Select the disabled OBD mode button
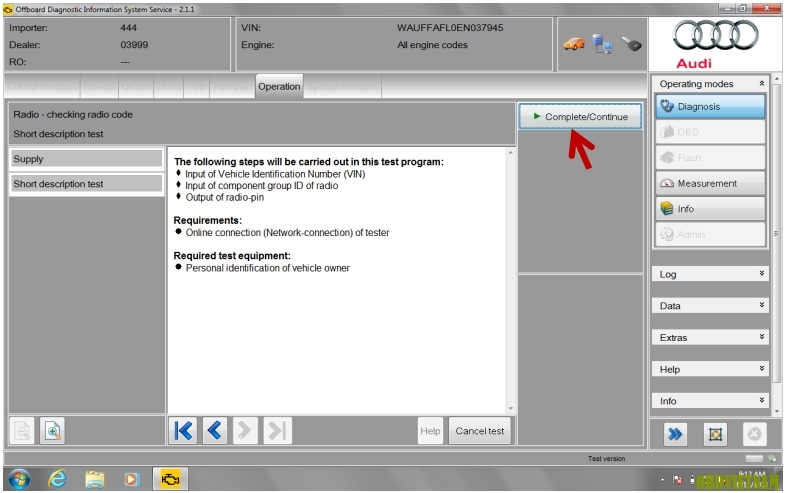The width and height of the screenshot is (786, 493). click(x=710, y=132)
